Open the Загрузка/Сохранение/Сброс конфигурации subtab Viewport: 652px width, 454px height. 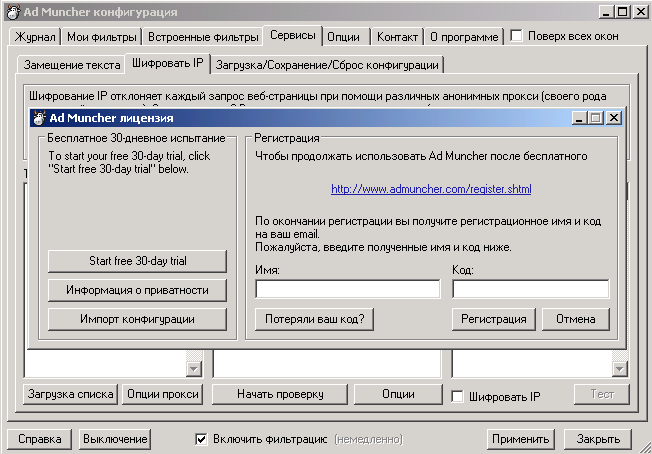point(327,65)
